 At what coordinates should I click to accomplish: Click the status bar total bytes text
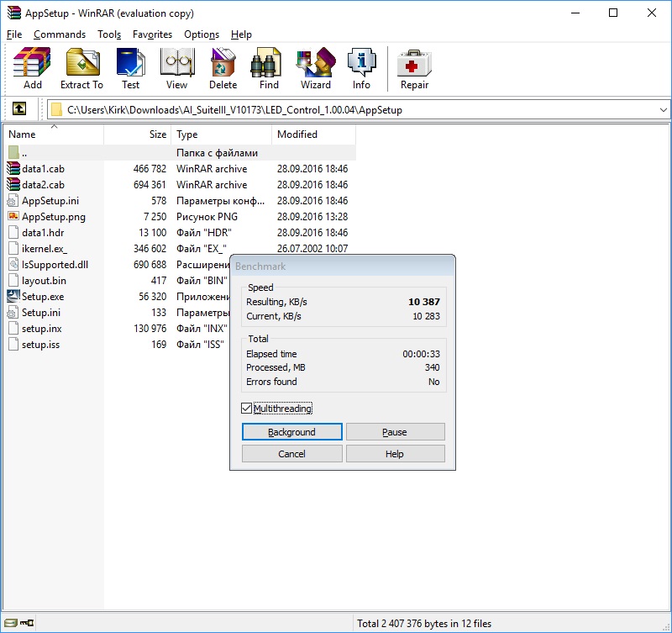[x=424, y=624]
